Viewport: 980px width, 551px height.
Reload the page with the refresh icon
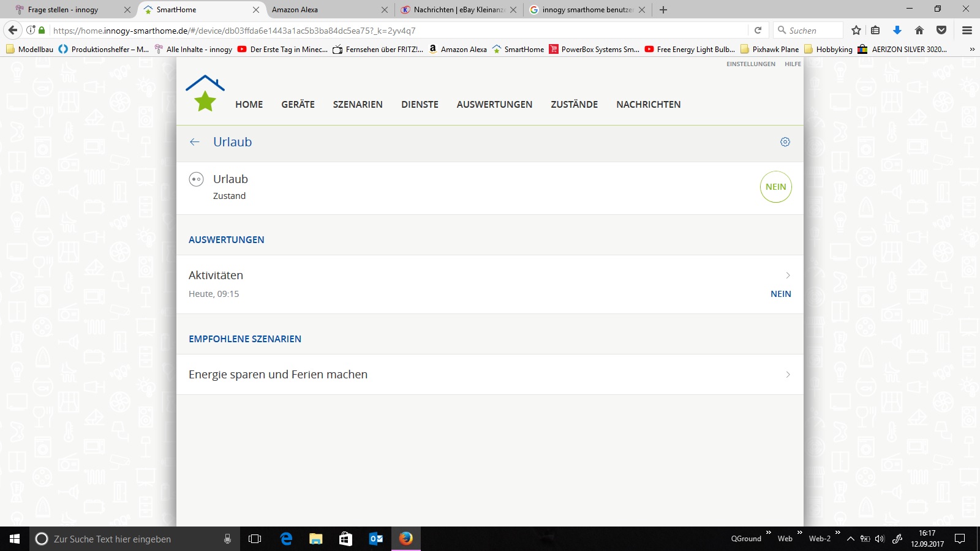tap(758, 30)
